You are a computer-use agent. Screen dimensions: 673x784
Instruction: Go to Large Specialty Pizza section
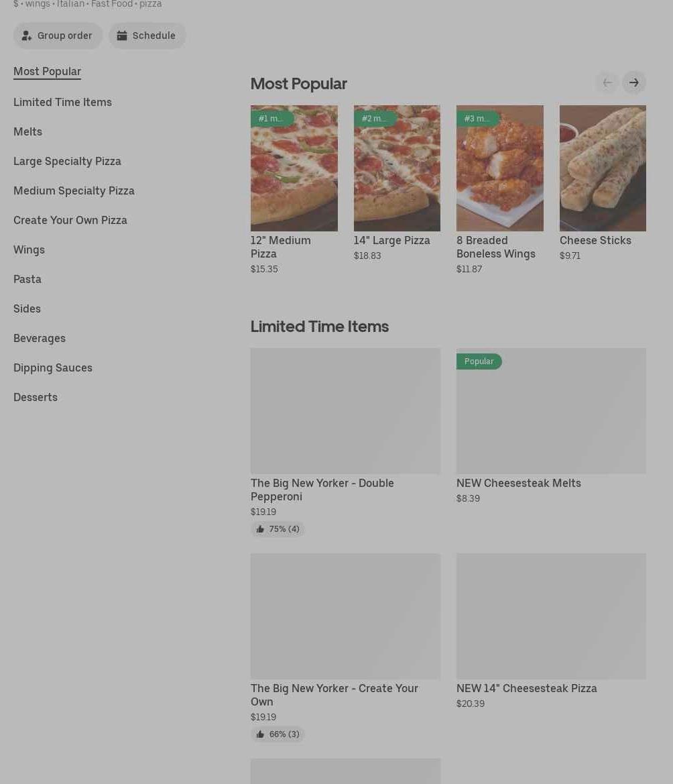click(67, 161)
